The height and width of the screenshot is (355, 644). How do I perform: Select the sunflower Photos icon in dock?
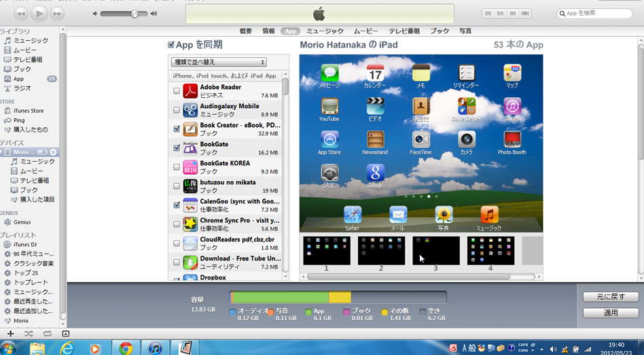(444, 215)
